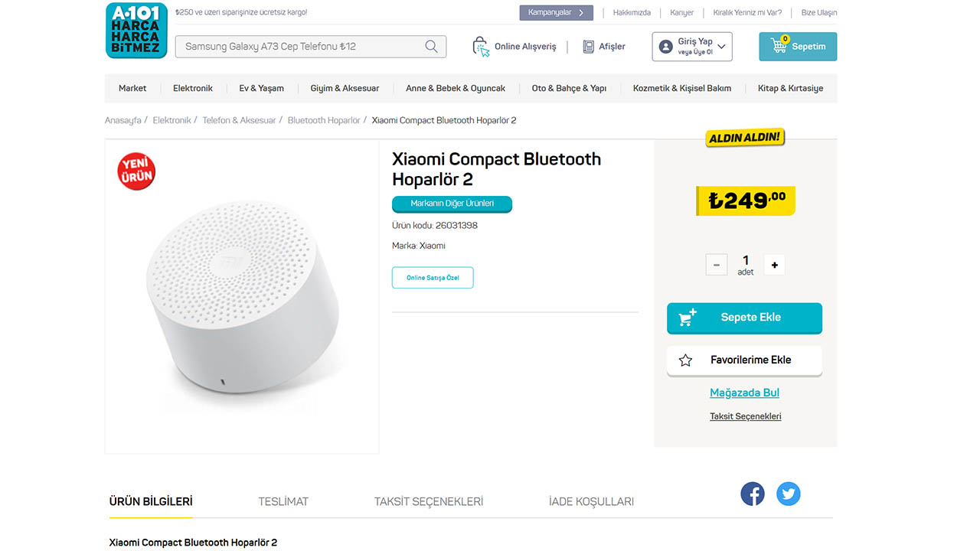The image size is (980, 551).
Task: Open the Elektronik category menu
Action: point(193,88)
